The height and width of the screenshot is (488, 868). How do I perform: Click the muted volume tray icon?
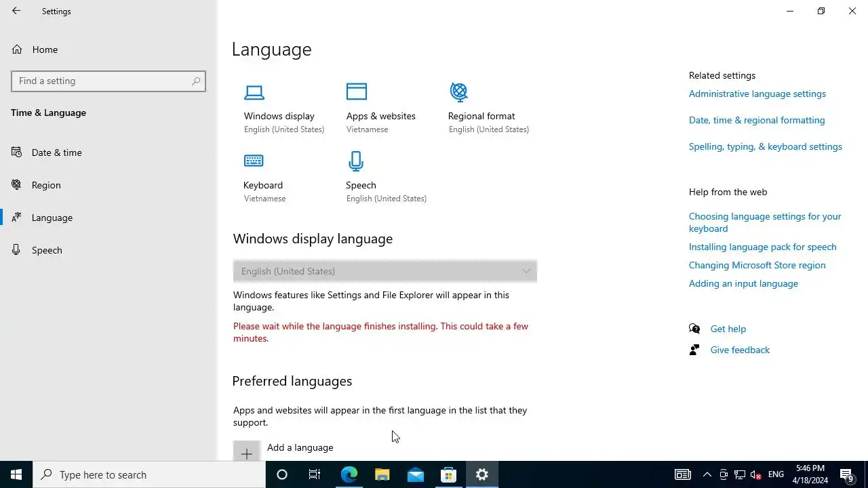tap(755, 474)
